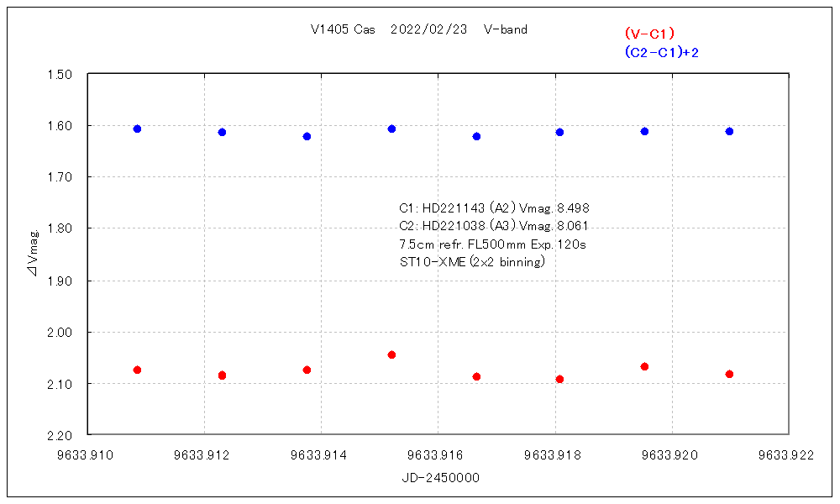Click the red (V-C1) legend label
840x504 pixels.
coord(649,34)
